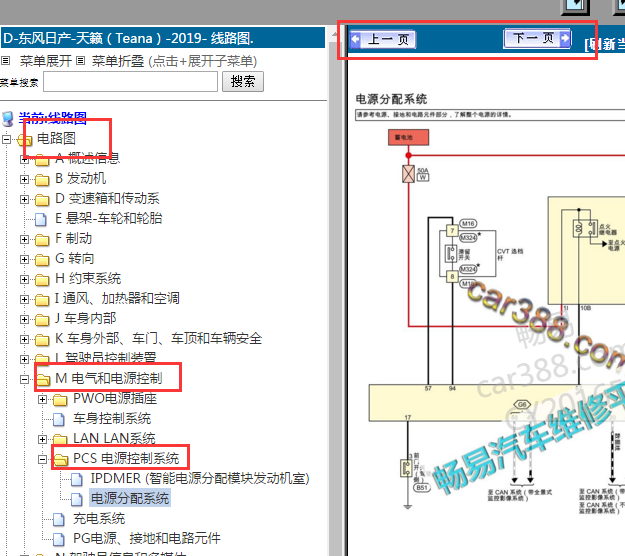
Task: Expand the H 约束系统 folder node
Action: tap(24, 279)
